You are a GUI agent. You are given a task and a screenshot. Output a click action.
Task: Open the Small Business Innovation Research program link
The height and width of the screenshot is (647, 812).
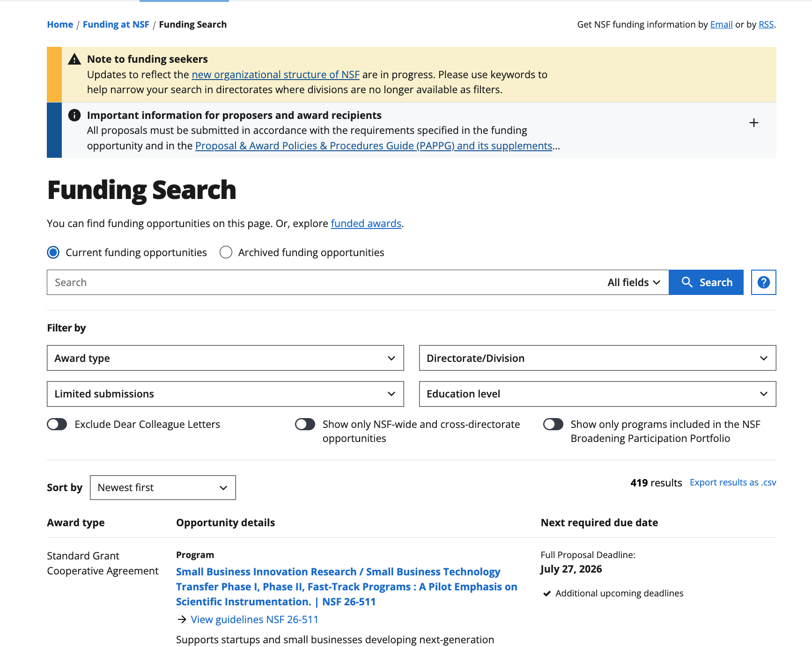click(x=347, y=587)
